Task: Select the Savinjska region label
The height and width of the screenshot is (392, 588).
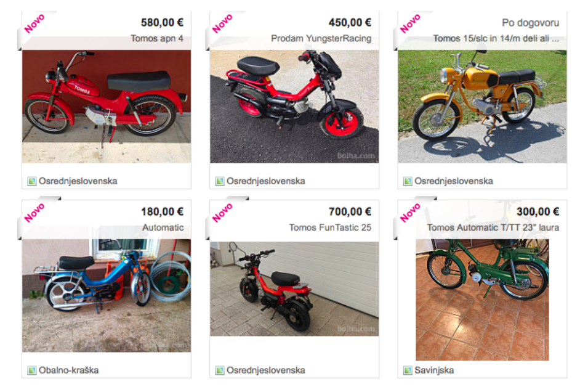Action: click(434, 370)
